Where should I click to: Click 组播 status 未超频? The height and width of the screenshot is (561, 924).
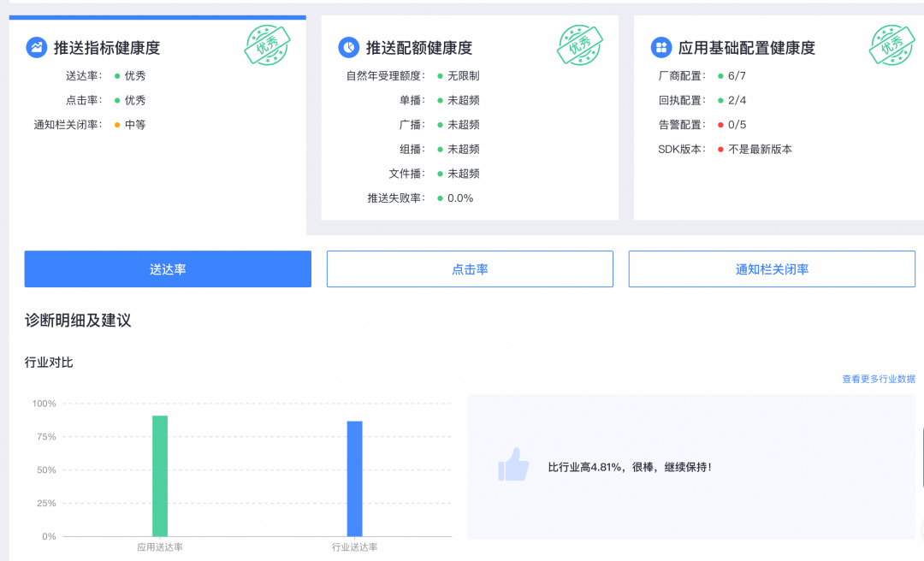tap(463, 149)
